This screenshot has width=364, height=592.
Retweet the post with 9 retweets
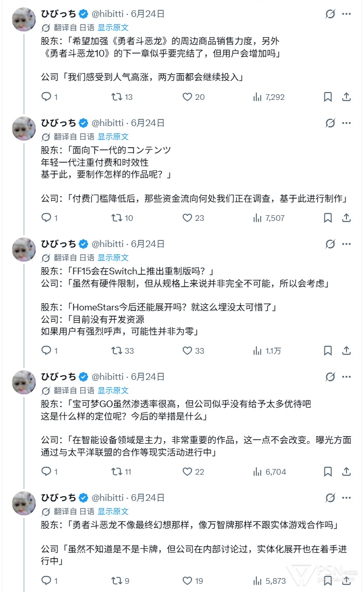click(120, 581)
